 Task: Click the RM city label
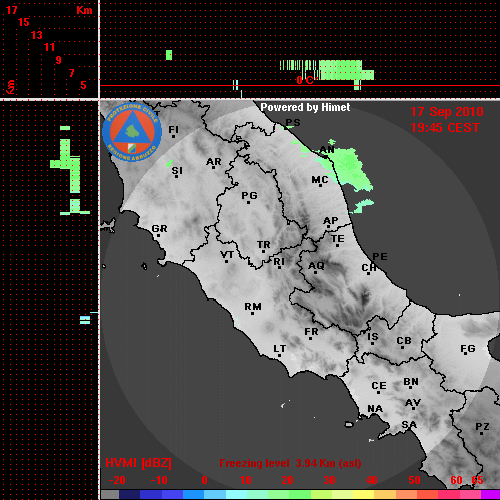coord(253,307)
